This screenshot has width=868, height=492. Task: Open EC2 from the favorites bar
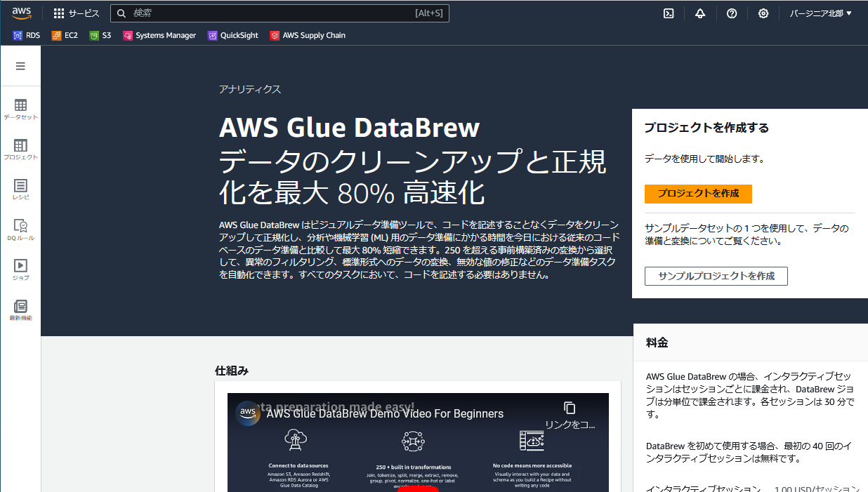tap(64, 34)
